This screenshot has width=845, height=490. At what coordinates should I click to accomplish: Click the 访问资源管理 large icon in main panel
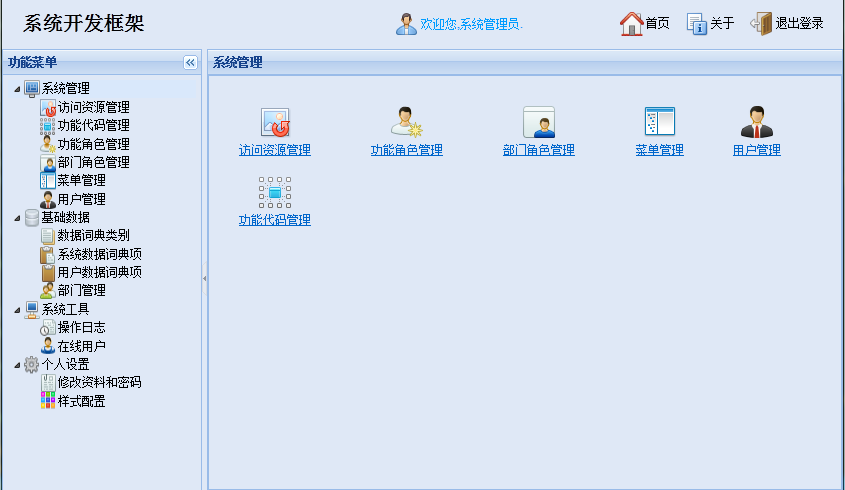point(275,122)
